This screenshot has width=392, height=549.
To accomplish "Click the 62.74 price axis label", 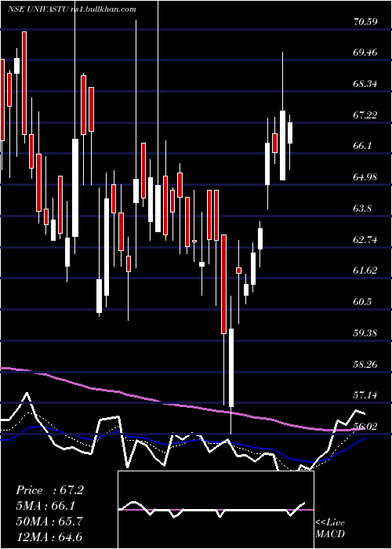I will [365, 239].
